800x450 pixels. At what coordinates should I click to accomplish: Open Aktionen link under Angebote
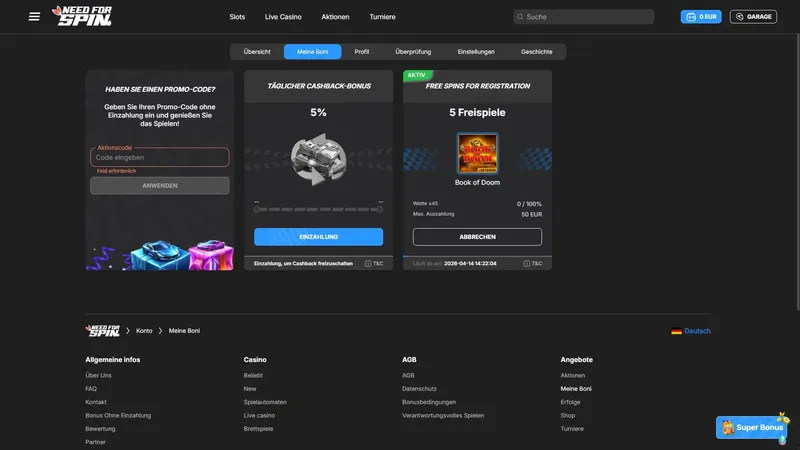tap(572, 376)
